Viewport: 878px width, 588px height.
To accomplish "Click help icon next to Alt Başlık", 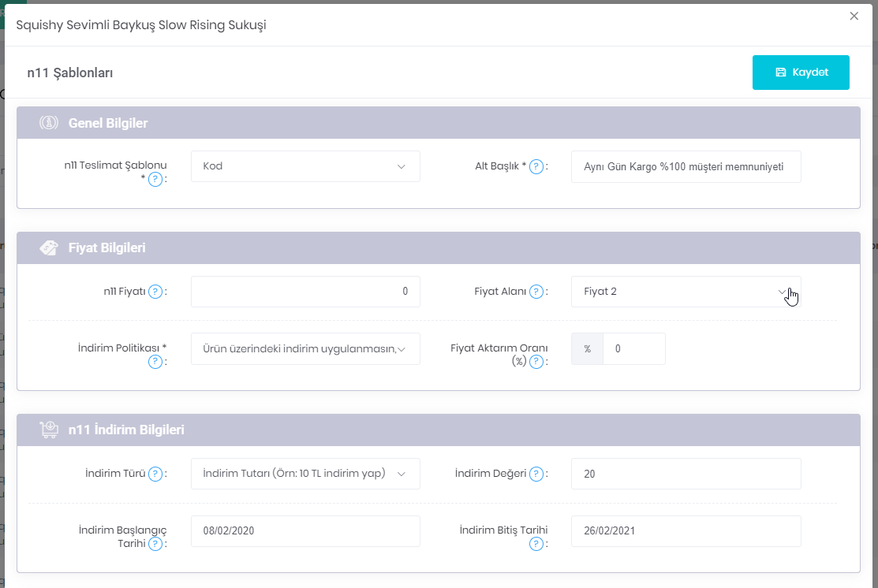I will (x=536, y=166).
